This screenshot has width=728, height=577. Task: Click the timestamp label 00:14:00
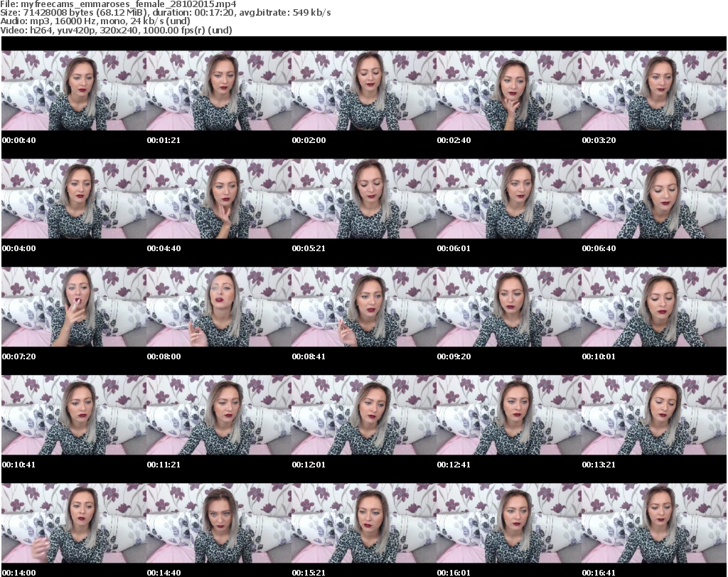pos(19,573)
